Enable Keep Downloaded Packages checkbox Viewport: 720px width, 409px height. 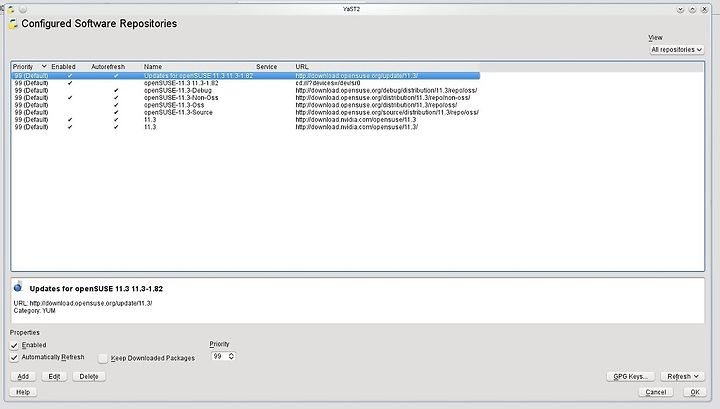pyautogui.click(x=103, y=358)
